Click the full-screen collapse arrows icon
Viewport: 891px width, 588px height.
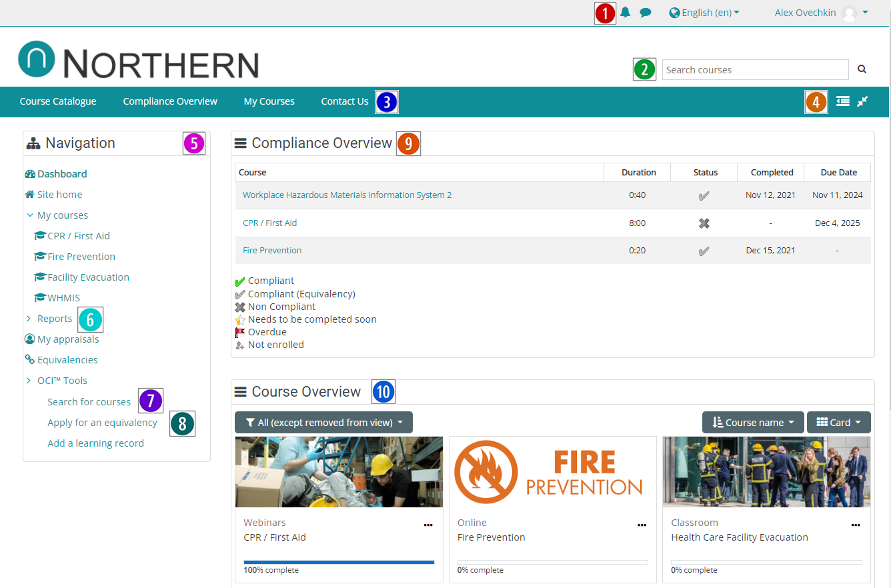(862, 101)
